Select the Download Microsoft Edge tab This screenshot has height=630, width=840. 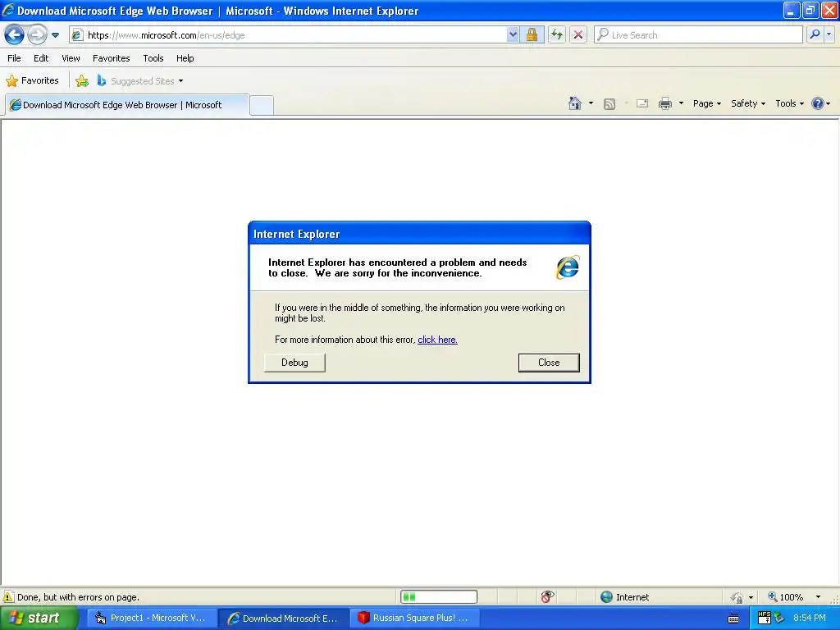pyautogui.click(x=127, y=105)
